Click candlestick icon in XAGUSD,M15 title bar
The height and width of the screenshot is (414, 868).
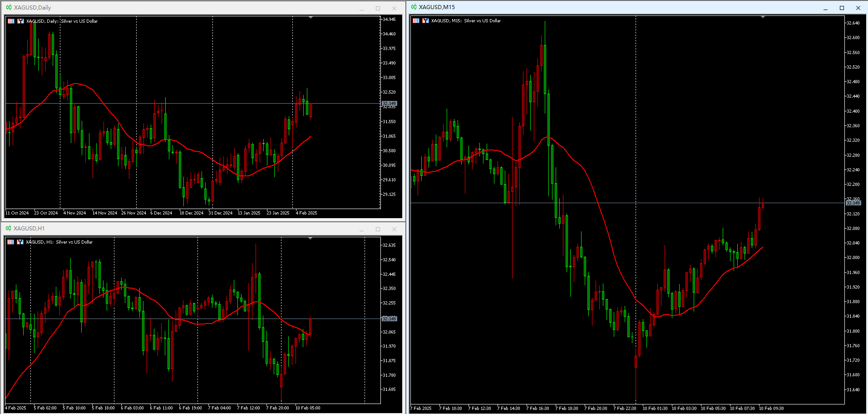click(x=414, y=7)
